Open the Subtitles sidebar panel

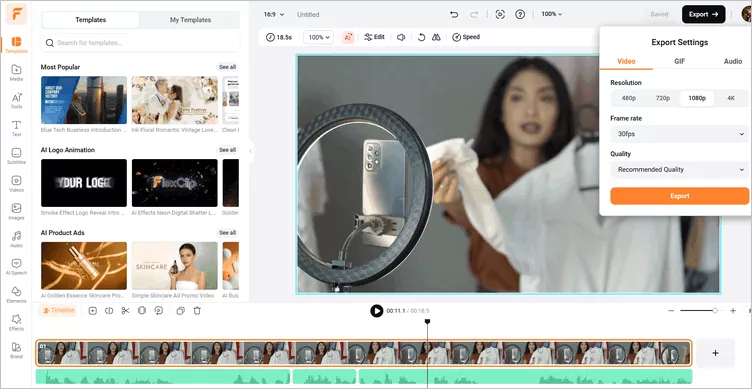coord(16,156)
